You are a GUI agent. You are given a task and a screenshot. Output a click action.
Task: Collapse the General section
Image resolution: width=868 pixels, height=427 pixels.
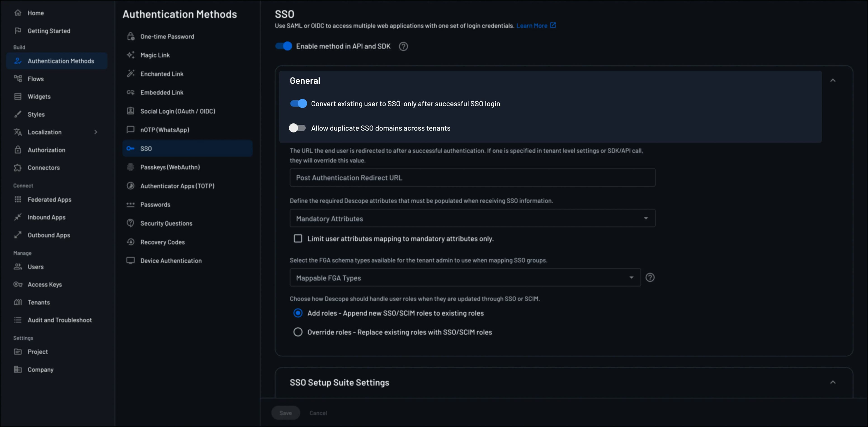coord(833,80)
